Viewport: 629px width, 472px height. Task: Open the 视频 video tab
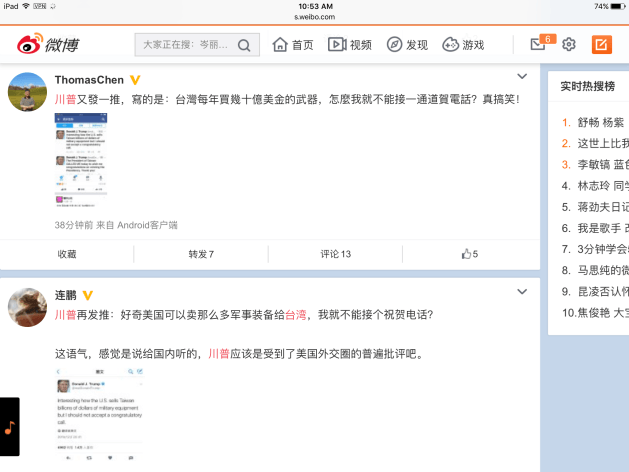tap(349, 45)
